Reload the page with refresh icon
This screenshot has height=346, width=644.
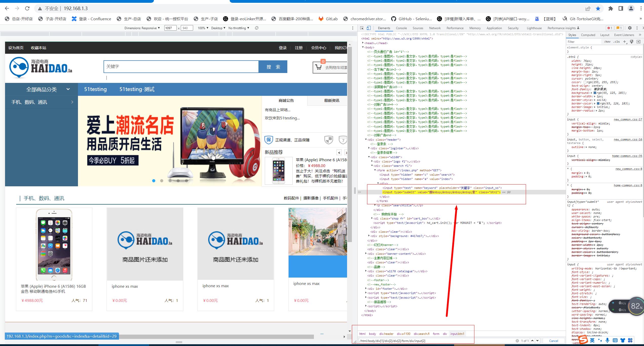(27, 8)
